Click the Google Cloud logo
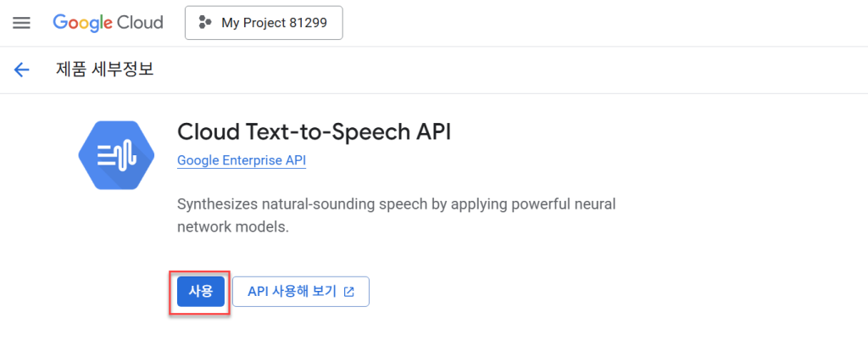The width and height of the screenshot is (868, 346). (x=108, y=23)
